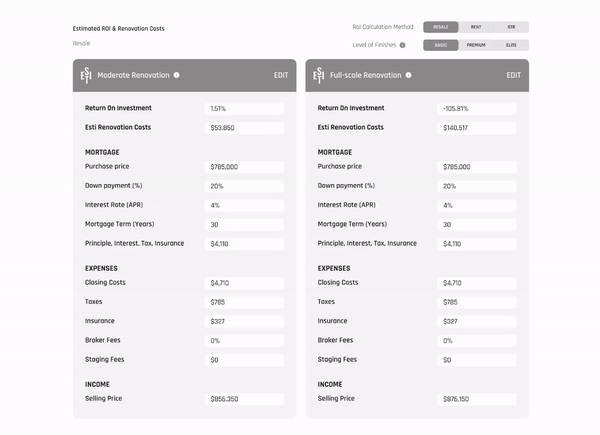
Task: Click Moderate Renovation purchase price field
Action: tap(244, 167)
